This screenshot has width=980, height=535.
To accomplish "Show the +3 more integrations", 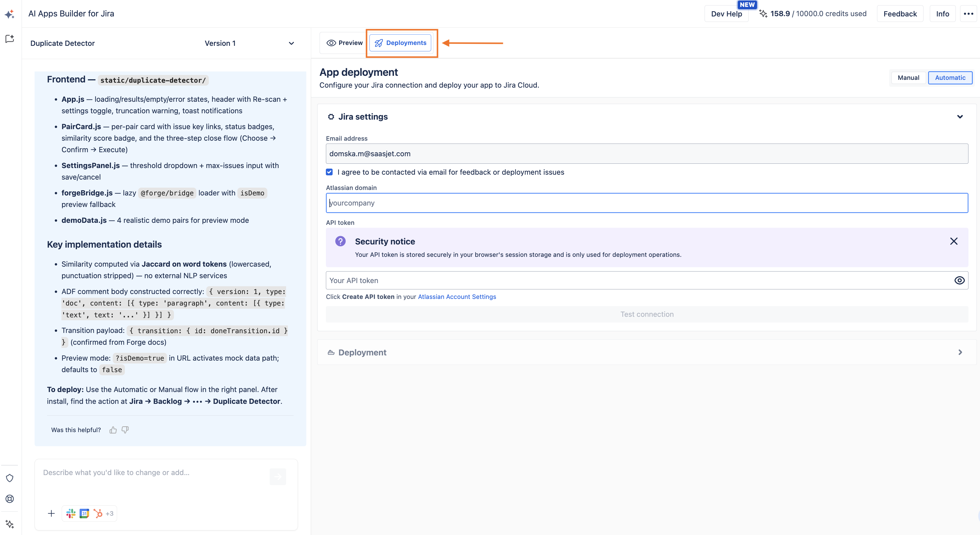I will (x=110, y=513).
